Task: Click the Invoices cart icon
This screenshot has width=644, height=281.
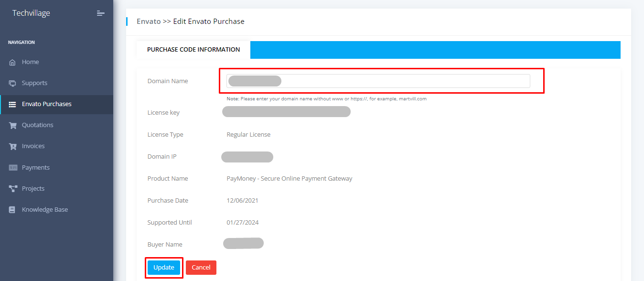Action: click(12, 146)
